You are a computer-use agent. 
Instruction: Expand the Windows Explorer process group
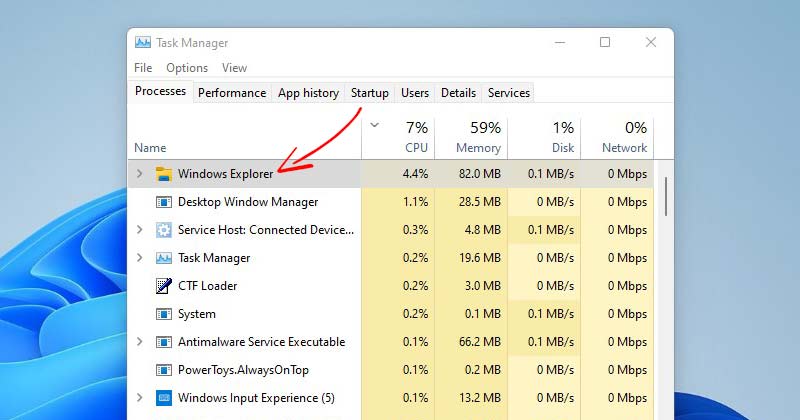(140, 174)
